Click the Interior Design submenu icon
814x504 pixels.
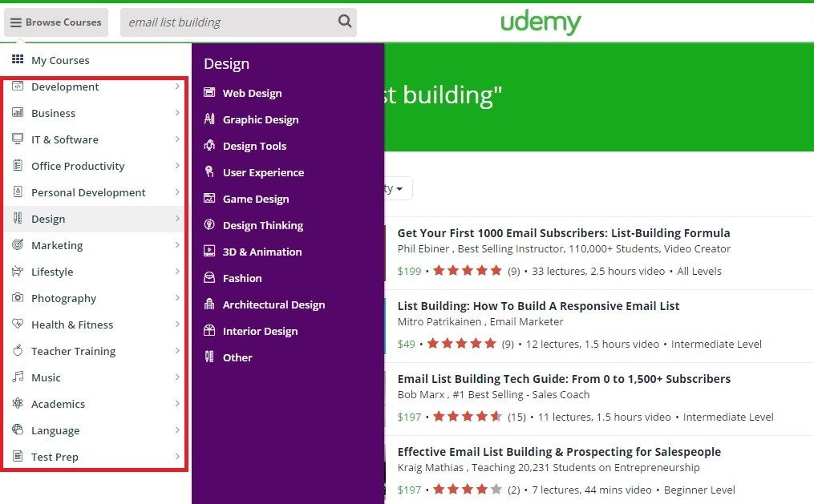tap(209, 330)
